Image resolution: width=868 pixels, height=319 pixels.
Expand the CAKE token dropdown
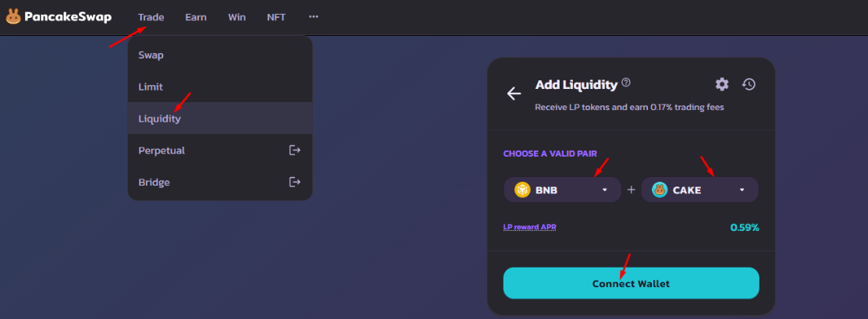point(699,190)
